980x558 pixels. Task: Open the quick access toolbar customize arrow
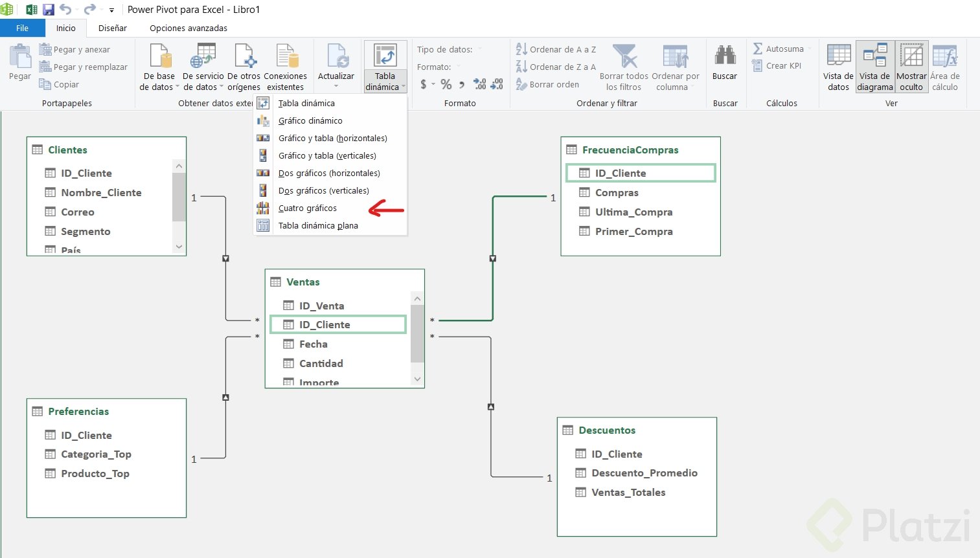tap(111, 10)
